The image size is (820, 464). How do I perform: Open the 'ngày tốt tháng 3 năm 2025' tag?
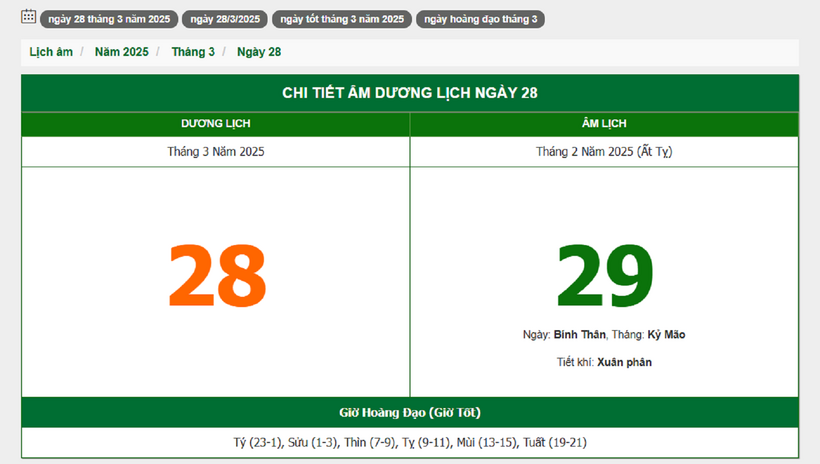click(342, 19)
